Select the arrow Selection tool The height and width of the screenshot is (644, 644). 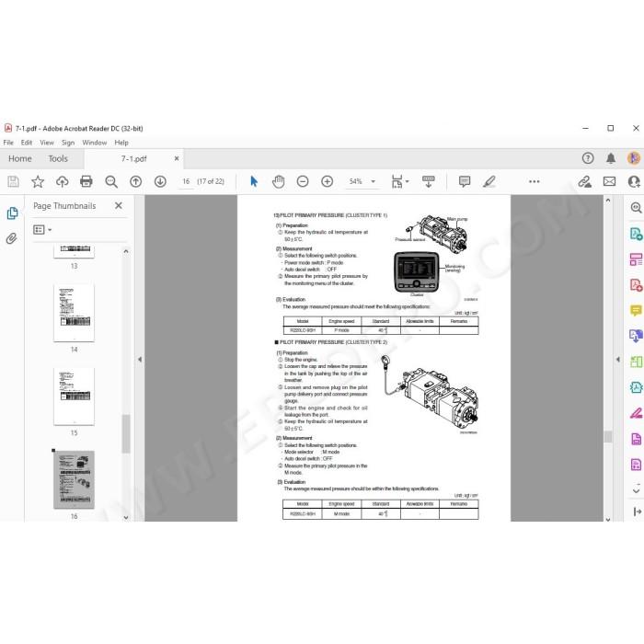[x=254, y=181]
